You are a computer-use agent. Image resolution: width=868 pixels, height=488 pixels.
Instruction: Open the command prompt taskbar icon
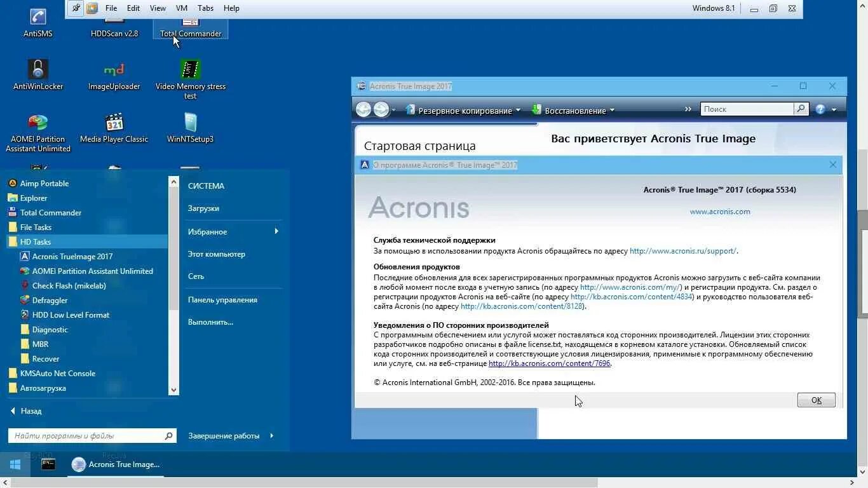[48, 464]
